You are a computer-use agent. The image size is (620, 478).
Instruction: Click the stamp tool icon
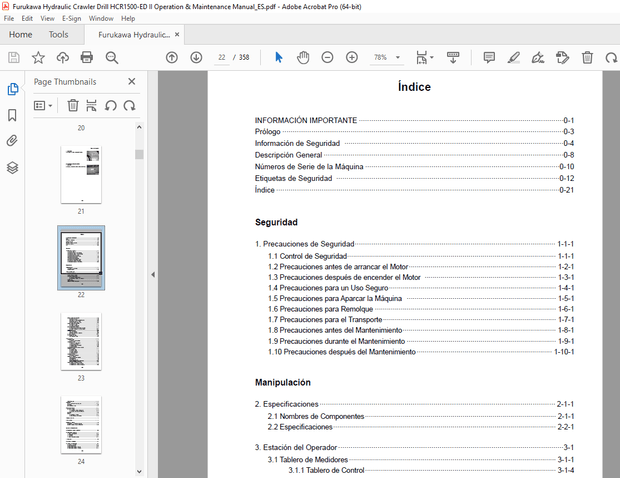(562, 58)
